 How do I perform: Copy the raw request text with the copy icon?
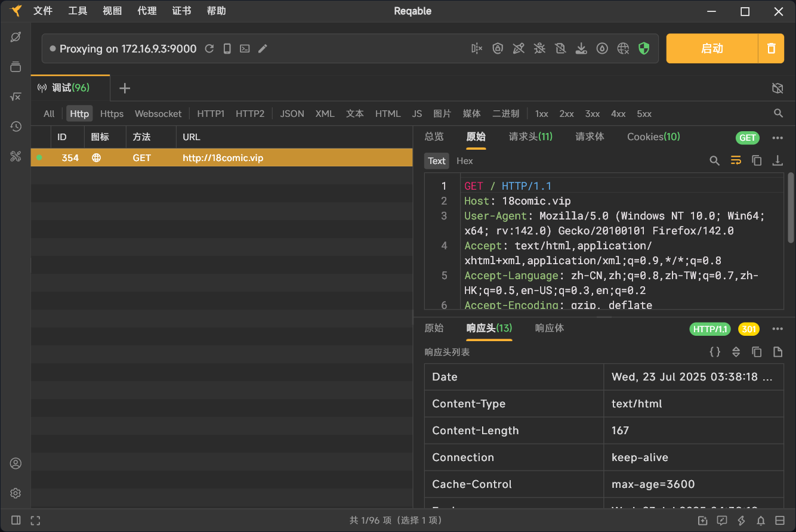click(757, 160)
